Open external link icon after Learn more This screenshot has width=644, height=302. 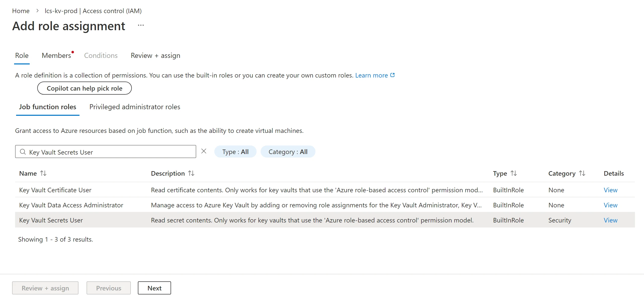click(x=392, y=75)
